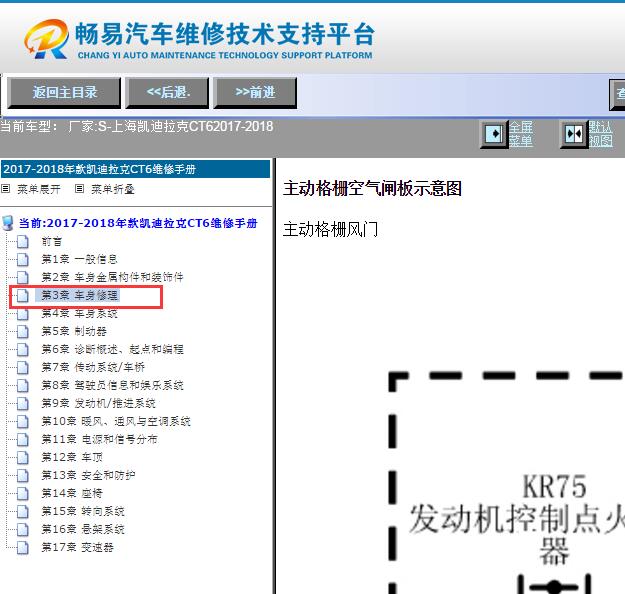Open 第2章 车身金属构件和装饰件
Screen dimensions: 625x594
pyautogui.click(x=112, y=277)
